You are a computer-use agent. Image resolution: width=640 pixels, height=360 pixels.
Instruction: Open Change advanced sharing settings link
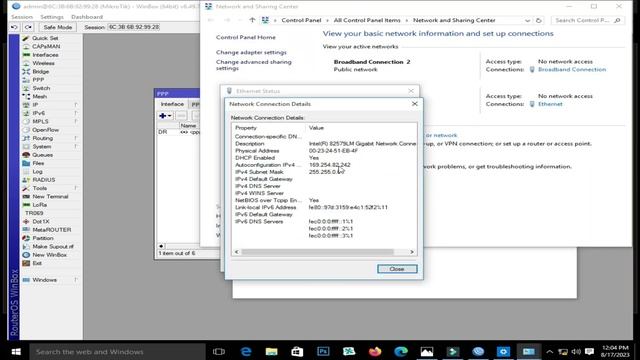[x=253, y=65]
